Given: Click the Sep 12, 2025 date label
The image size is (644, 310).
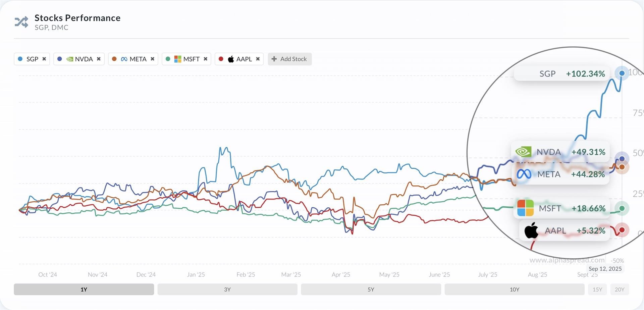Looking at the screenshot, I should [x=605, y=269].
